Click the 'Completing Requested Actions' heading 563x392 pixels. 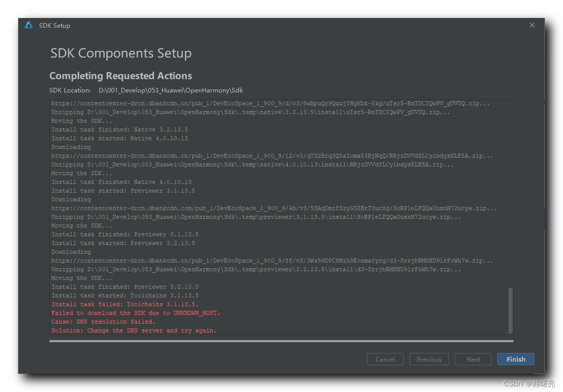pos(121,76)
